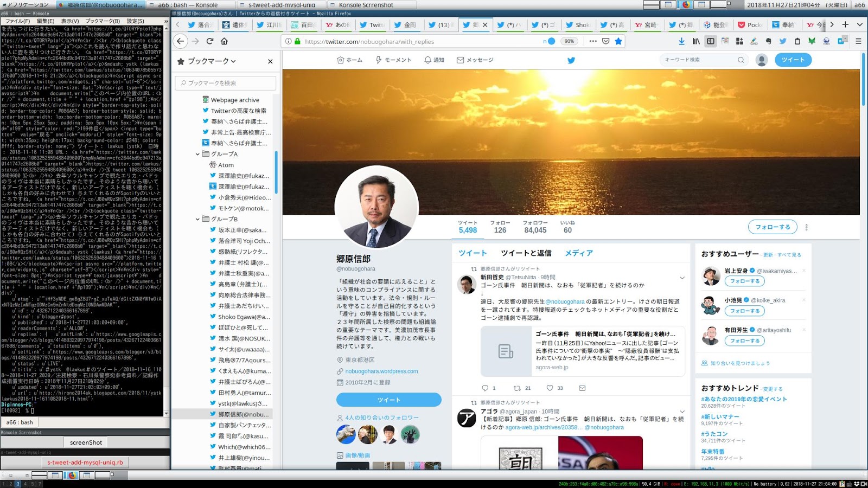Open the 90% zoom level indicator
Screen dimensions: 868x488
tap(569, 41)
